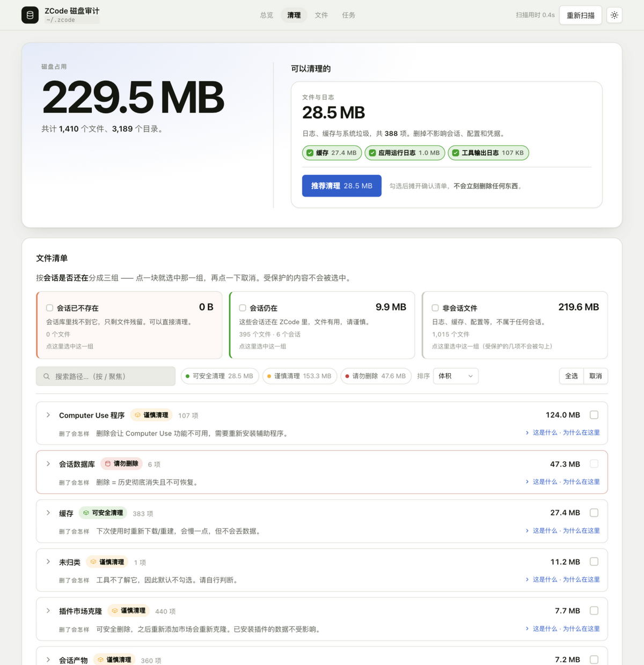
Task: Click the 重新扫描 button
Action: (581, 15)
